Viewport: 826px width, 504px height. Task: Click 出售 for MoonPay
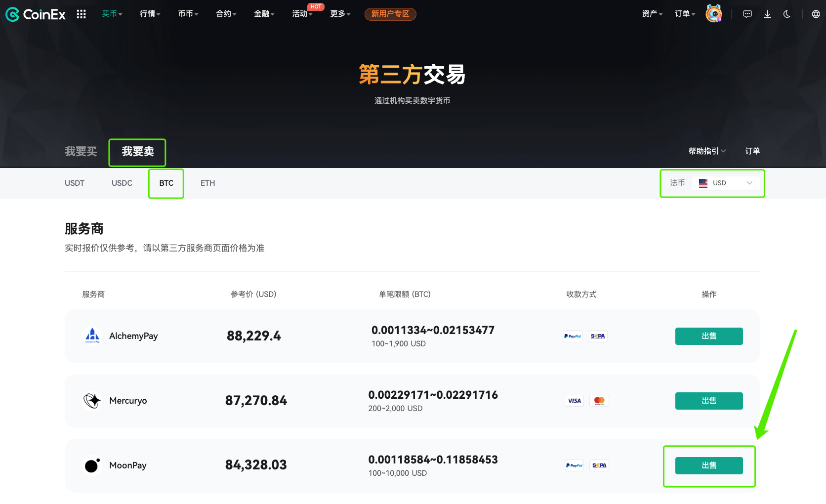[709, 465]
